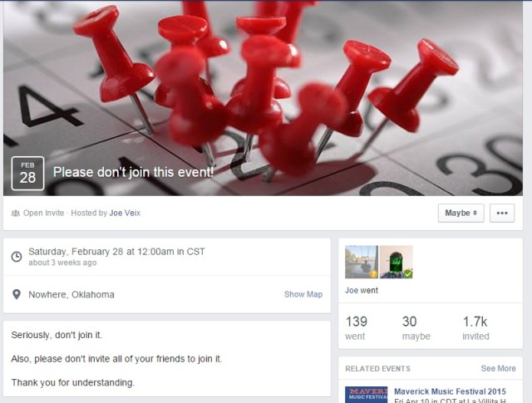This screenshot has width=532, height=403.
Task: Click the Maverick Music Festival thumbnail image
Action: (366, 395)
